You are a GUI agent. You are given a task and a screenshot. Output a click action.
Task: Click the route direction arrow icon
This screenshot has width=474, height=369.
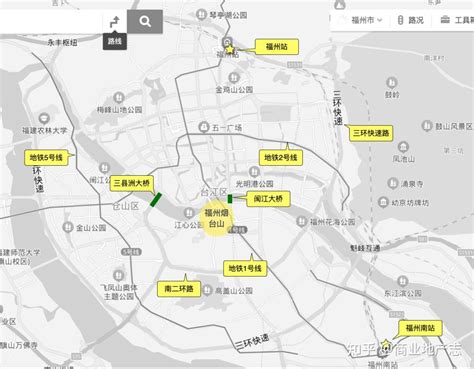[115, 22]
